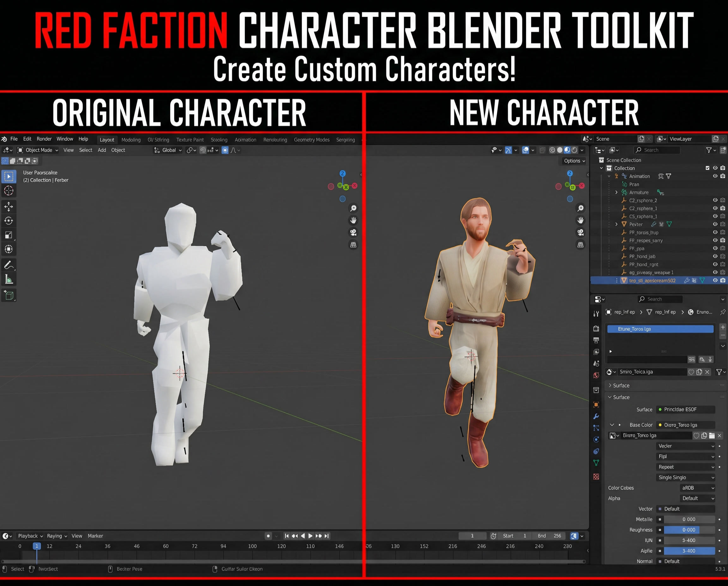Toggle visibility of PR_ppa object

[715, 248]
